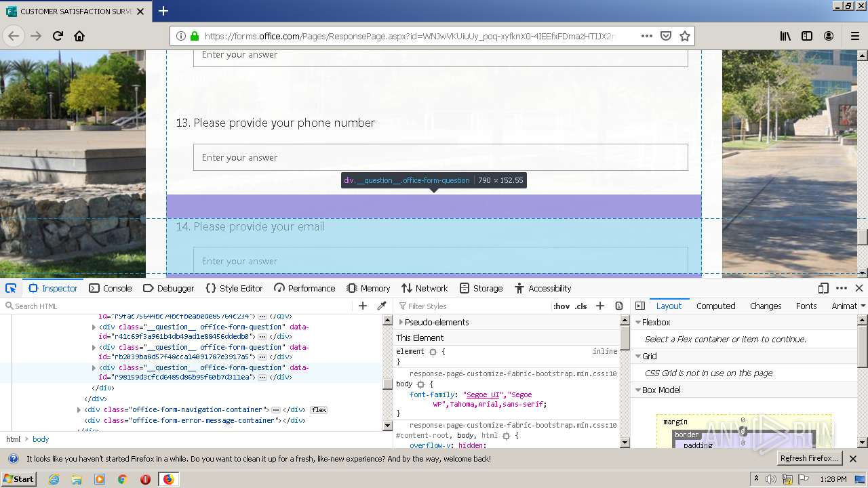Open the Accessibility tab
The image size is (868, 488).
point(542,288)
